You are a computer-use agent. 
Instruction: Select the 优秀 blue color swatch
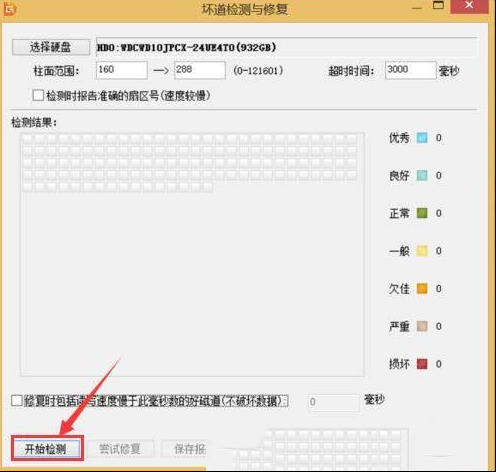pyautogui.click(x=422, y=138)
